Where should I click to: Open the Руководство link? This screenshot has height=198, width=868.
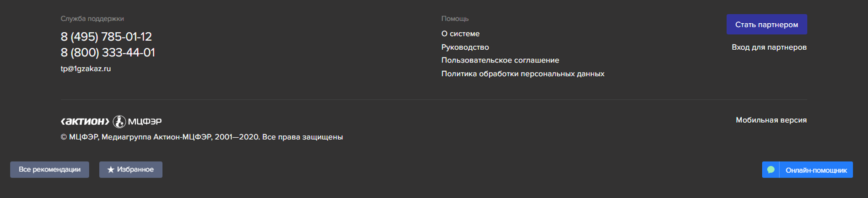[x=465, y=47]
